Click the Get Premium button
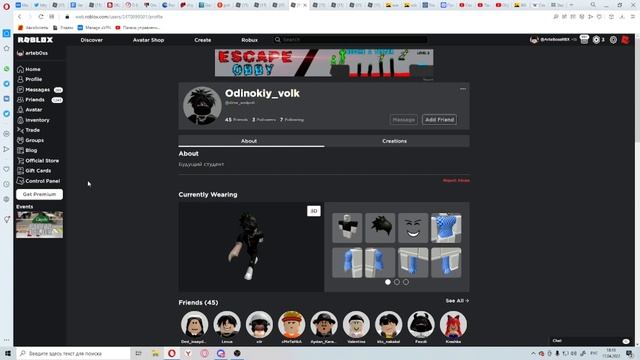The image size is (640, 360). point(39,194)
